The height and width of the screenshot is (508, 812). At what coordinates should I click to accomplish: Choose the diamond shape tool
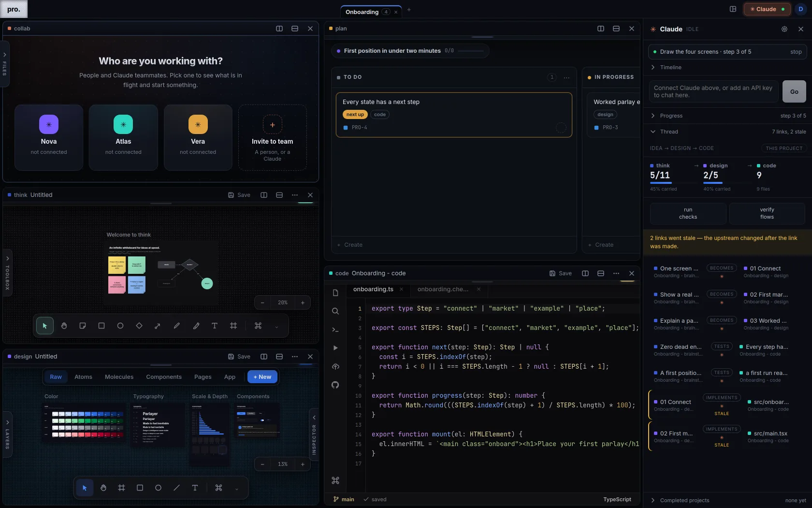[139, 326]
